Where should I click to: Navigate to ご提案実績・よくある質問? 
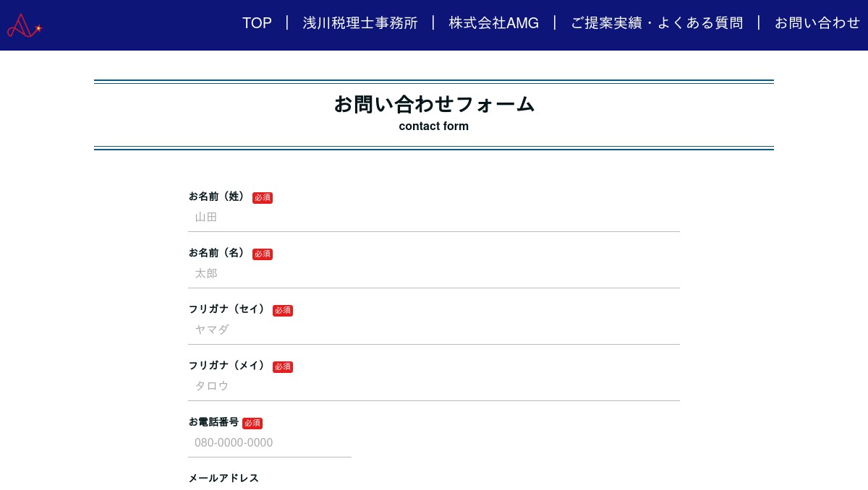(x=656, y=23)
